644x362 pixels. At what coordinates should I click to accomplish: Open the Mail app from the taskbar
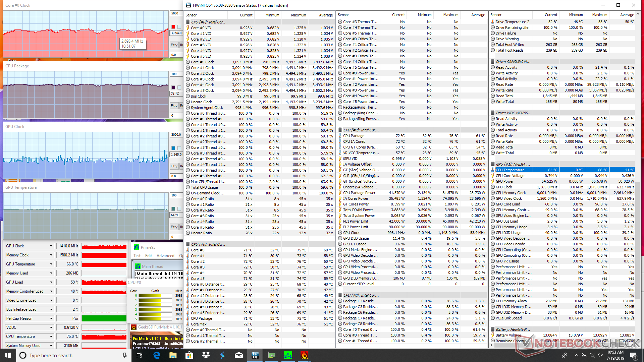click(239, 355)
